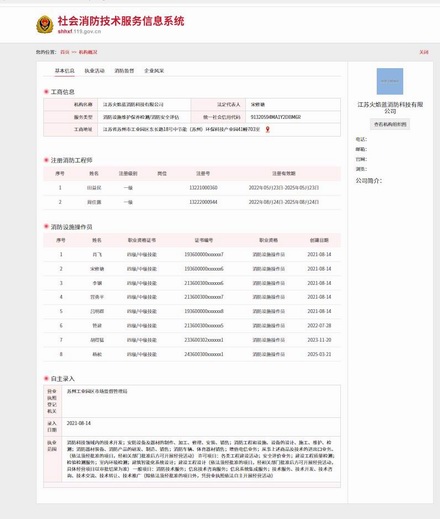Click the 证书编号 column header
This screenshot has height=519, width=440.
(x=204, y=240)
